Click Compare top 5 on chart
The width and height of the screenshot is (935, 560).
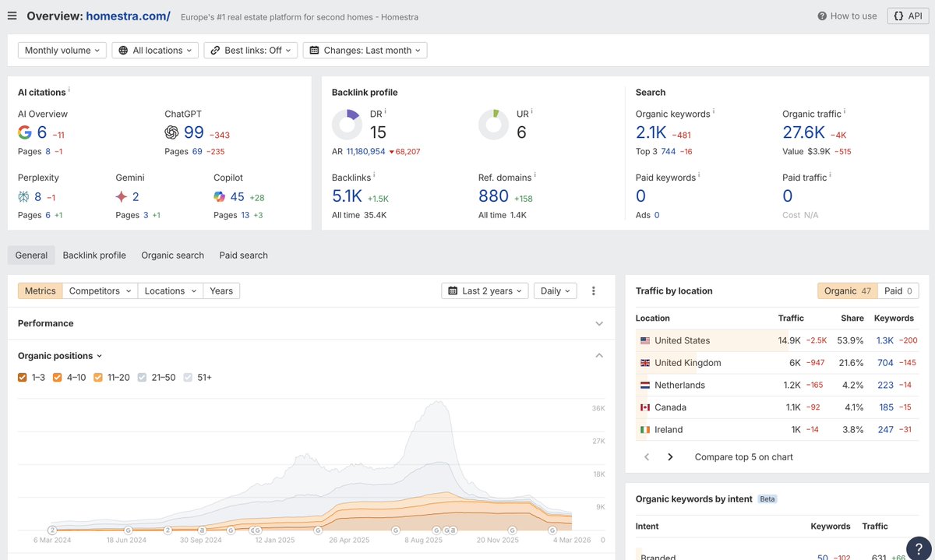743,457
